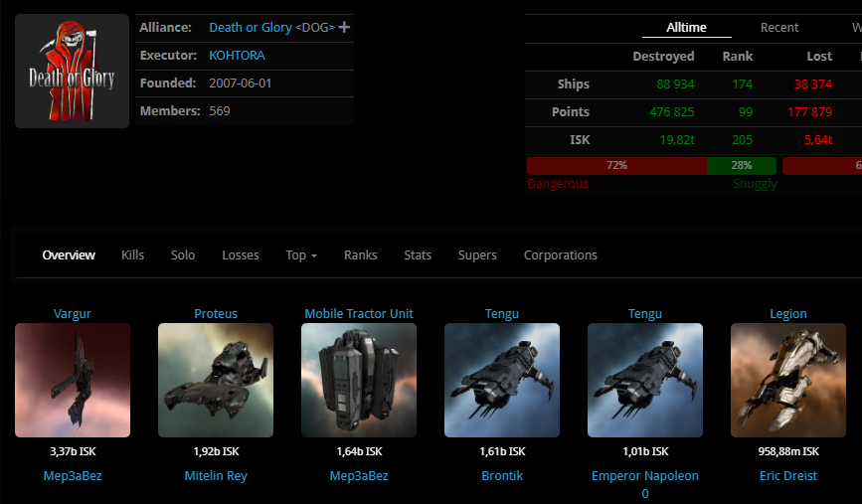The height and width of the screenshot is (504, 862).
Task: Click the plus icon next to alliance name
Action: point(344,27)
